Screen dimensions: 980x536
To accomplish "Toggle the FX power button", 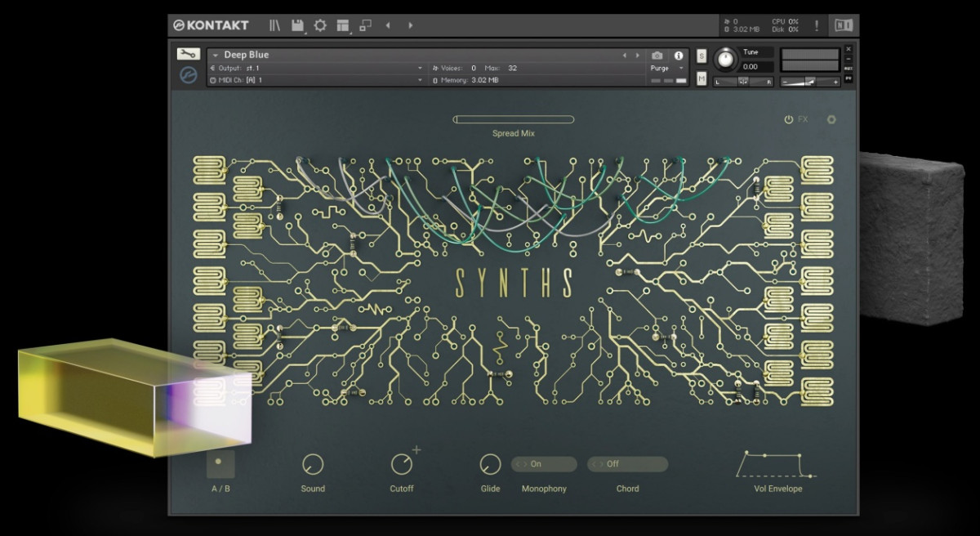I will tap(789, 119).
